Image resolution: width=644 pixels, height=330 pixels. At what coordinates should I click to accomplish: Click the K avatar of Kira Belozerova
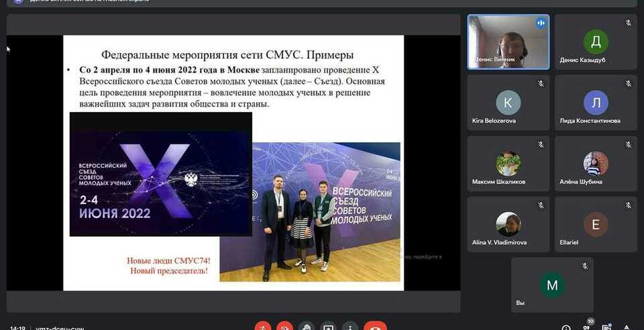(x=508, y=103)
